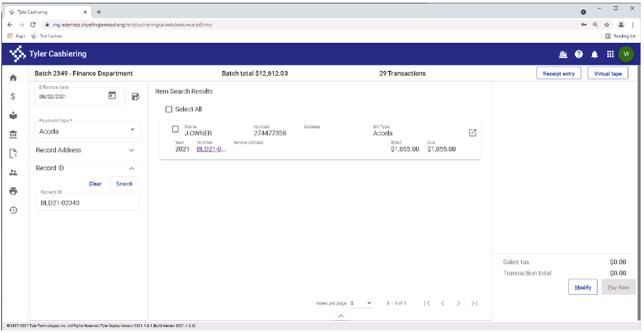Collapse the Record ID section
This screenshot has height=333, width=644.
coord(87,169)
